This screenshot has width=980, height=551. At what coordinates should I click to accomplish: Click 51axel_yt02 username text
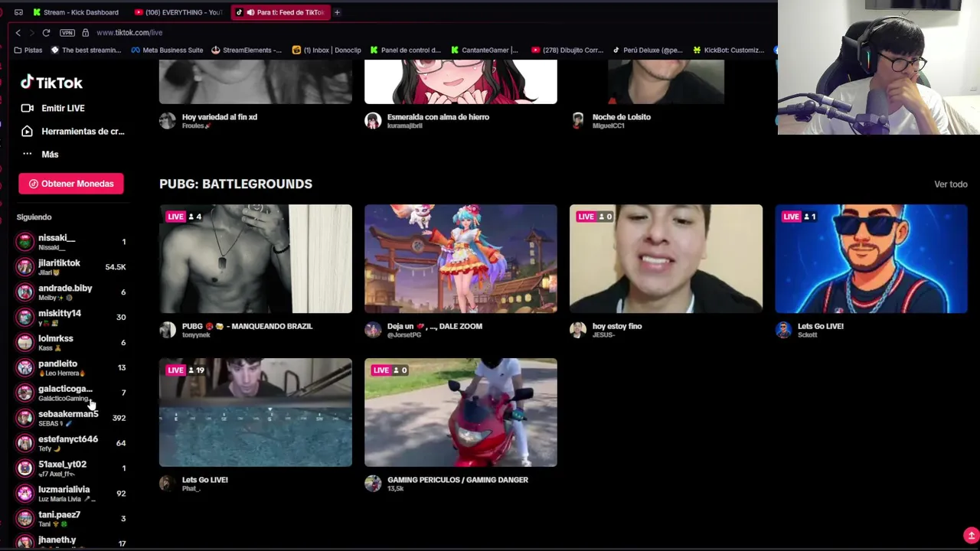(x=62, y=465)
